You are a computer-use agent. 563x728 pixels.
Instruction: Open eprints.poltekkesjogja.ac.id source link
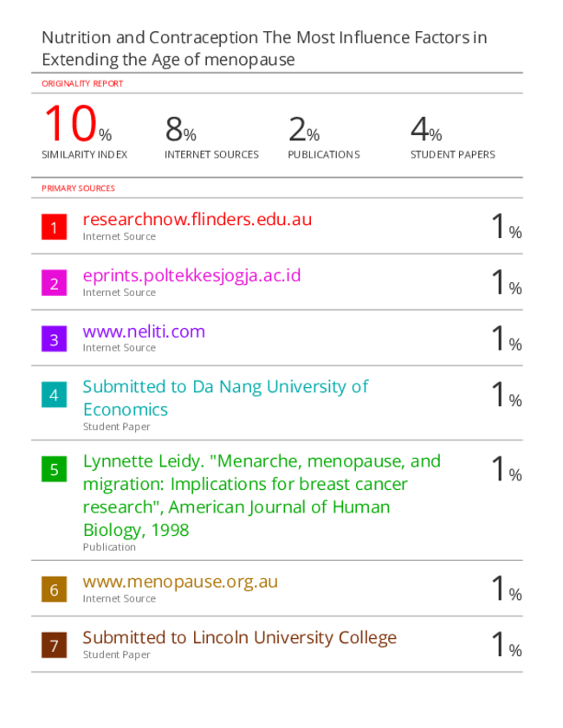coord(191,275)
